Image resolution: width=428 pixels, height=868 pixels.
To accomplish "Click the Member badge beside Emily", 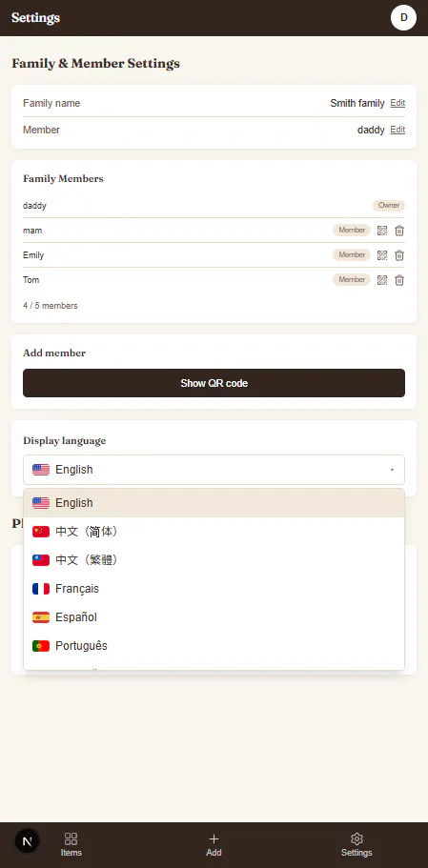I will 352,255.
